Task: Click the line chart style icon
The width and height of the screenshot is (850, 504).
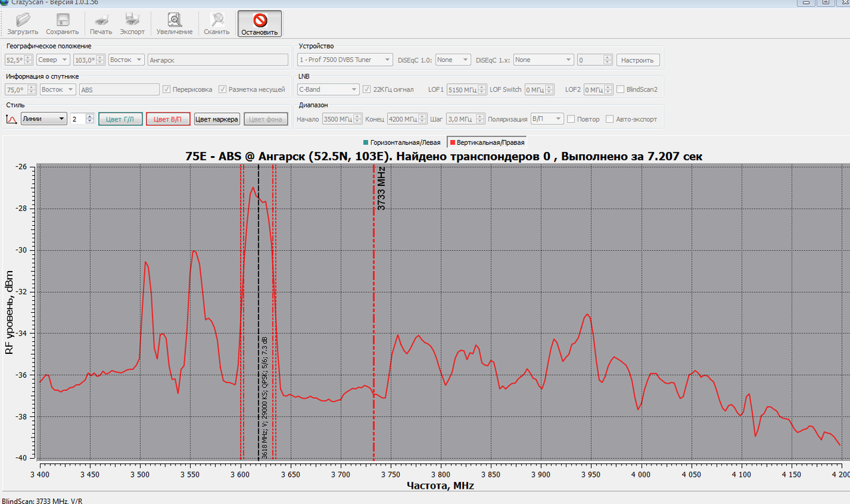Action: (x=11, y=119)
